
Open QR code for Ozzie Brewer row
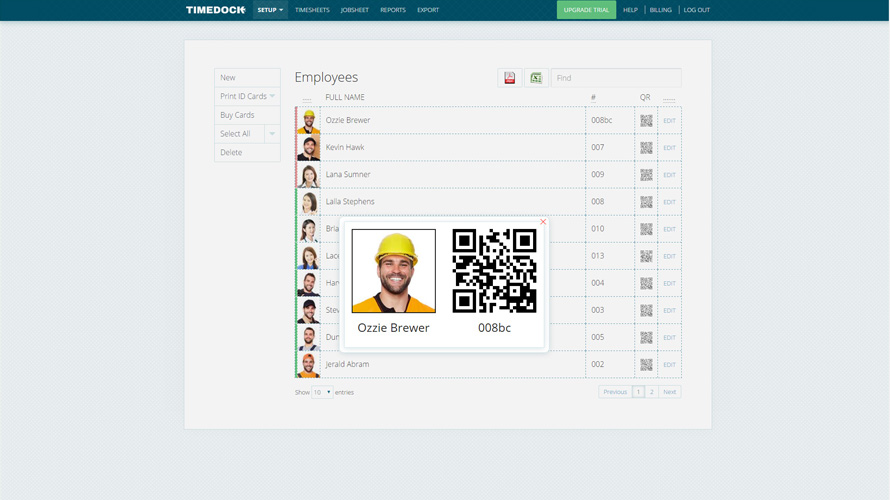pyautogui.click(x=646, y=120)
